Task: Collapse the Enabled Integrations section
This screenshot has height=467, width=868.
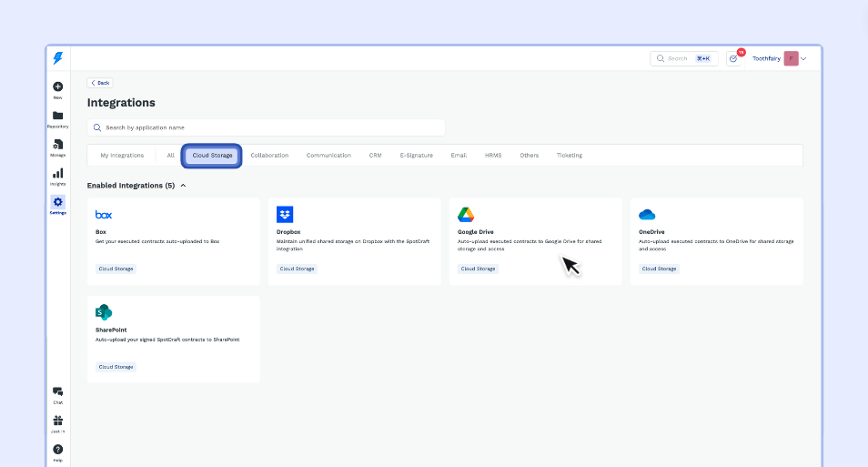Action: [183, 186]
